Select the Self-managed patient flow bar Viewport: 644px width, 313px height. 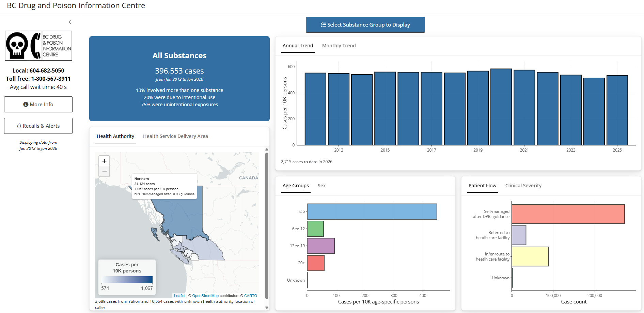568,214
